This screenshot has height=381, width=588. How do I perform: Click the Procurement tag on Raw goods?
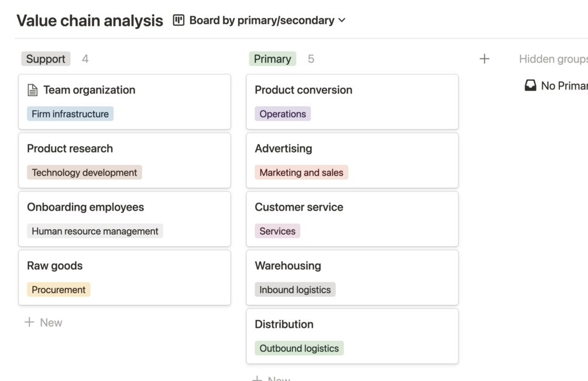[59, 290]
